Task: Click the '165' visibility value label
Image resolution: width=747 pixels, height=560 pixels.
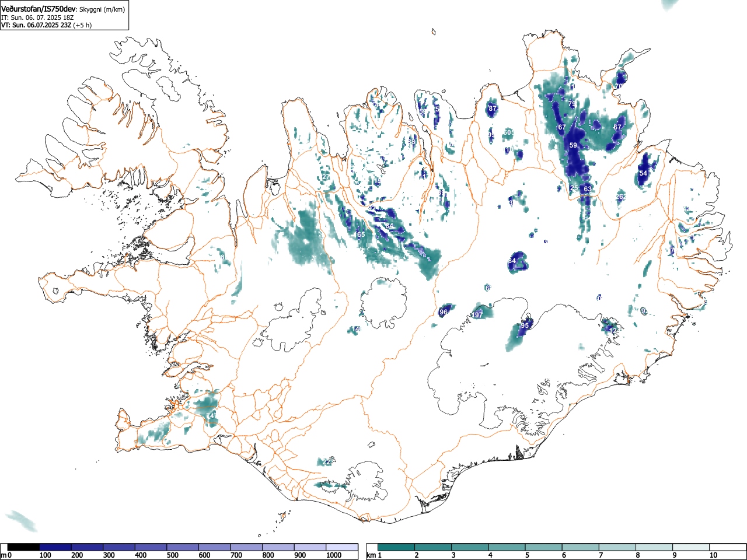Action: (359, 235)
